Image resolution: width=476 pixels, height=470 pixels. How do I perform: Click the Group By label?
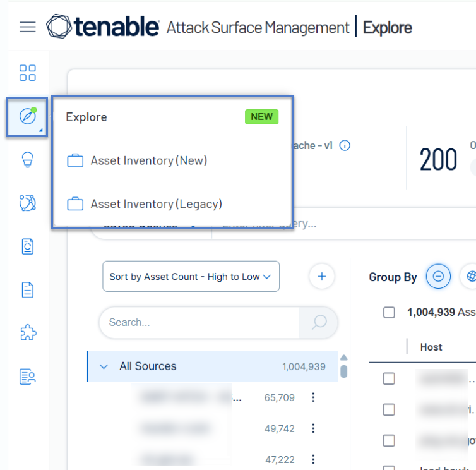click(393, 277)
